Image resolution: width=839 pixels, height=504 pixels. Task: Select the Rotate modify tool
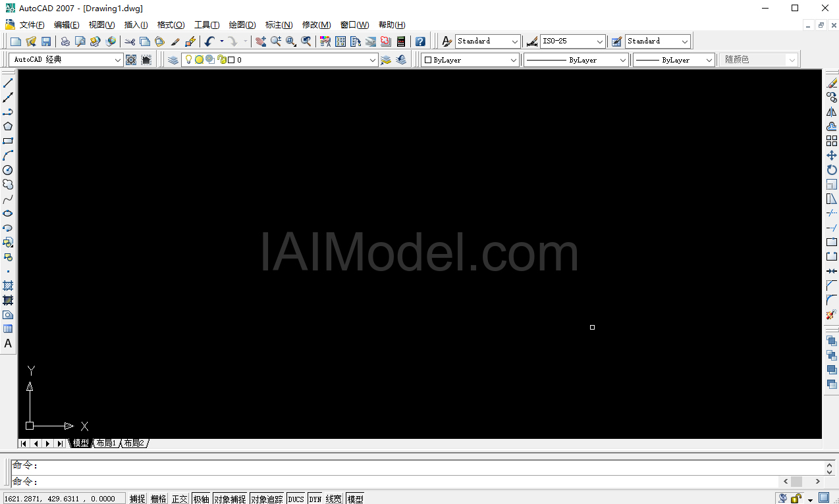[832, 170]
